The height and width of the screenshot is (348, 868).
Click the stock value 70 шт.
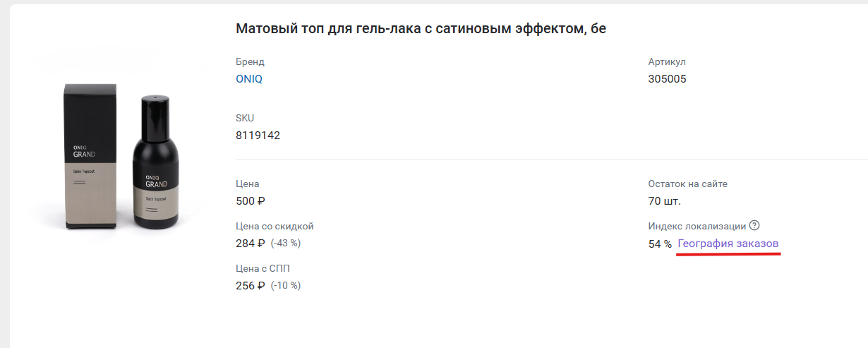pyautogui.click(x=665, y=201)
